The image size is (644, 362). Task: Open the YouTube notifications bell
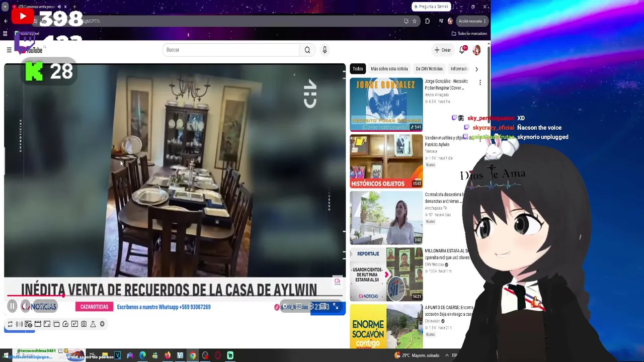(462, 50)
